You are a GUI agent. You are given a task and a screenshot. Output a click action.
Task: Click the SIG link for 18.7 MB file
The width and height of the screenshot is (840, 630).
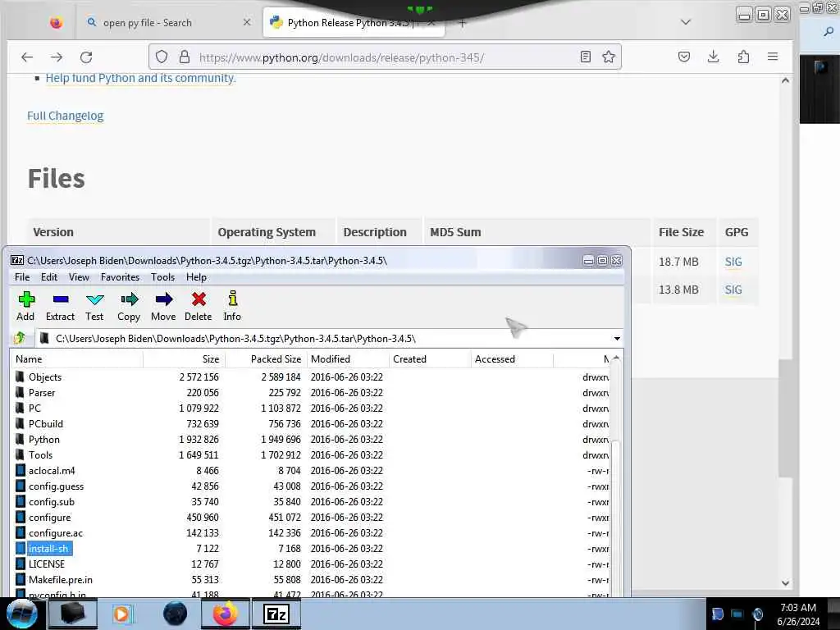click(x=733, y=262)
